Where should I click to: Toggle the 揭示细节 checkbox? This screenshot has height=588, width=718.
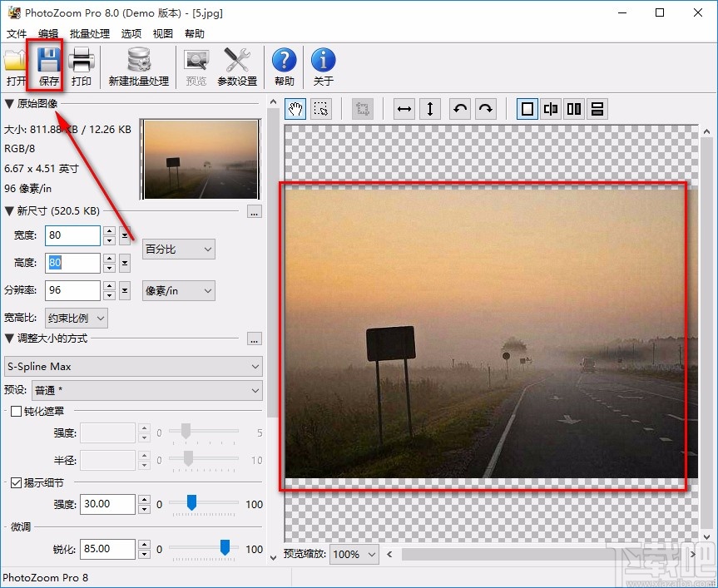[x=16, y=482]
